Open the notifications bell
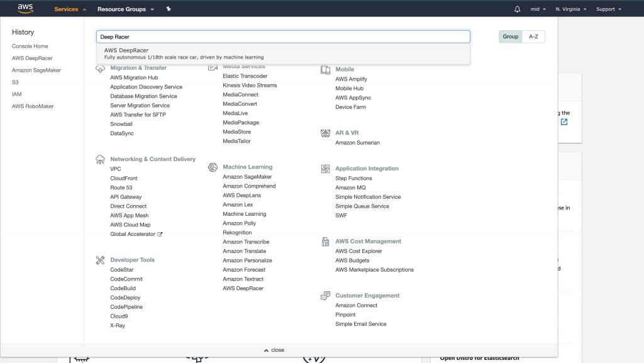Image resolution: width=644 pixels, height=363 pixels. [517, 9]
